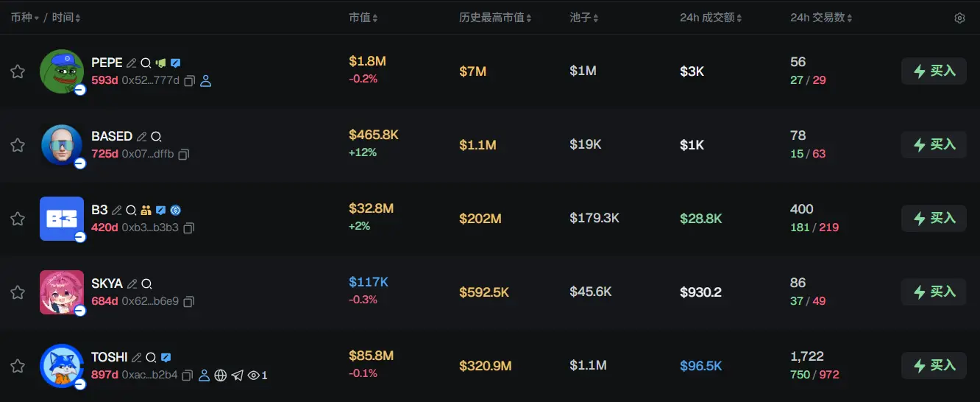980x402 pixels.
Task: Toggle the favorite star for TOSHI
Action: [18, 366]
